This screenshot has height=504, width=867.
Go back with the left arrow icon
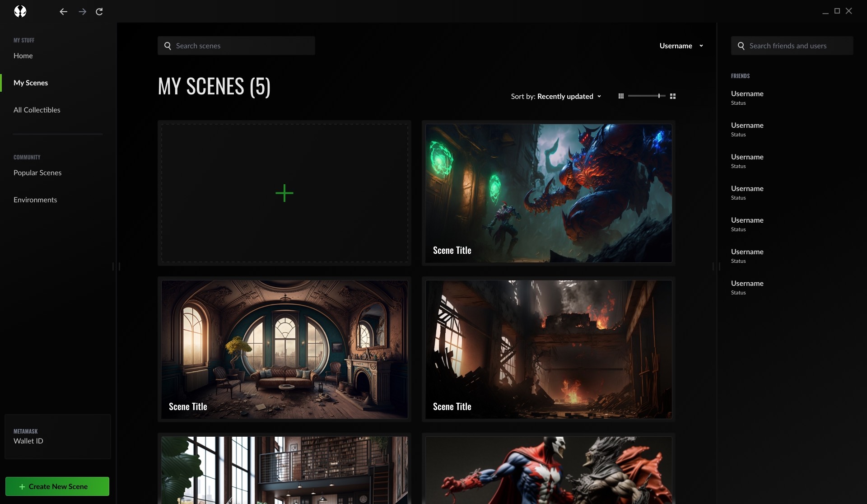pyautogui.click(x=63, y=12)
